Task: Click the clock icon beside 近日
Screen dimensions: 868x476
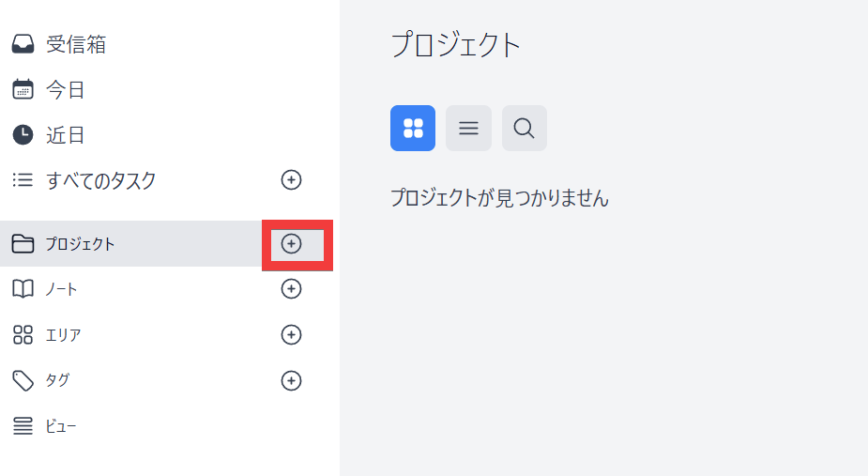Action: click(x=23, y=135)
